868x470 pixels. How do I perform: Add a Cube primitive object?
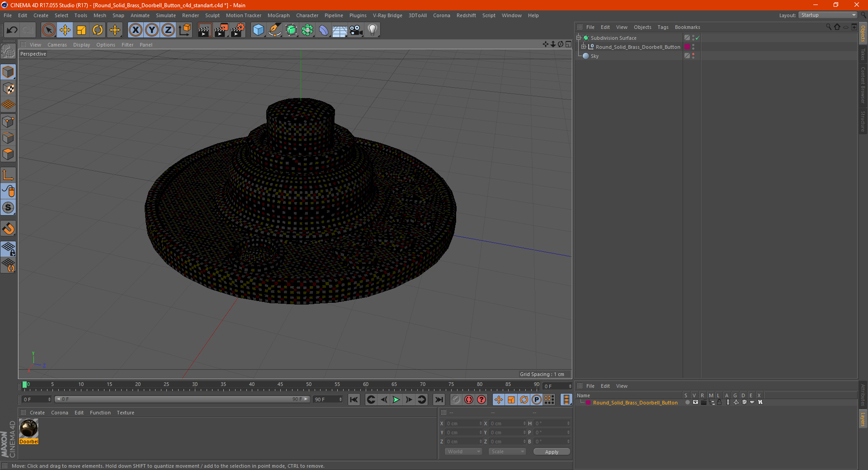pos(258,30)
